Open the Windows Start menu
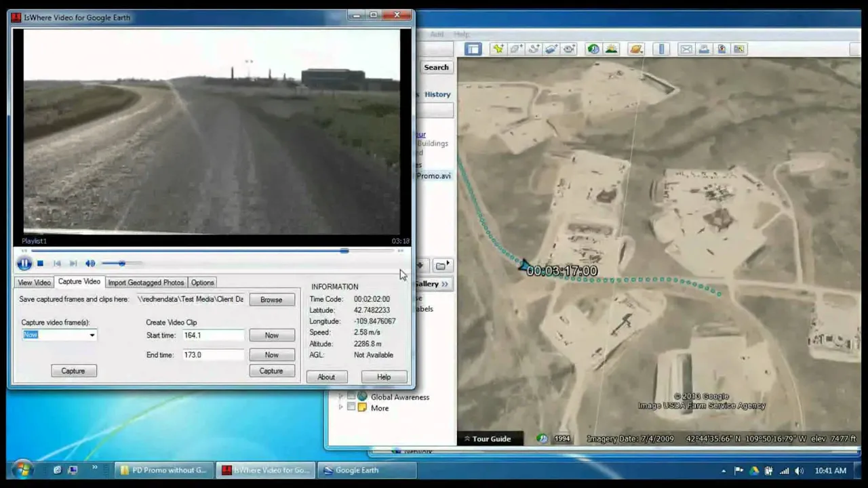 point(22,470)
